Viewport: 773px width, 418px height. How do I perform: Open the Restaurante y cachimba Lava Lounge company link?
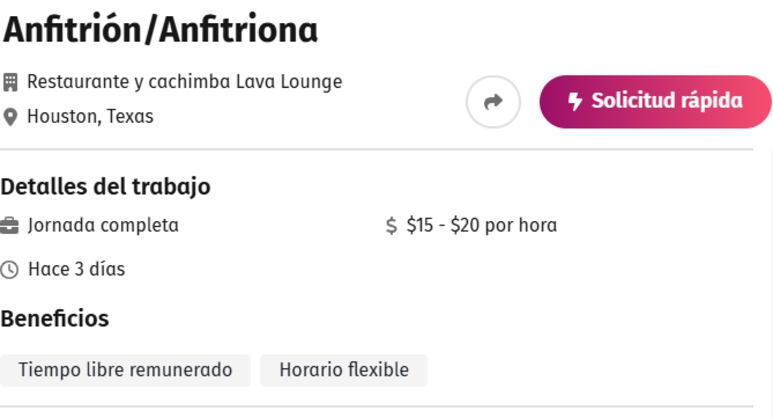pos(184,82)
